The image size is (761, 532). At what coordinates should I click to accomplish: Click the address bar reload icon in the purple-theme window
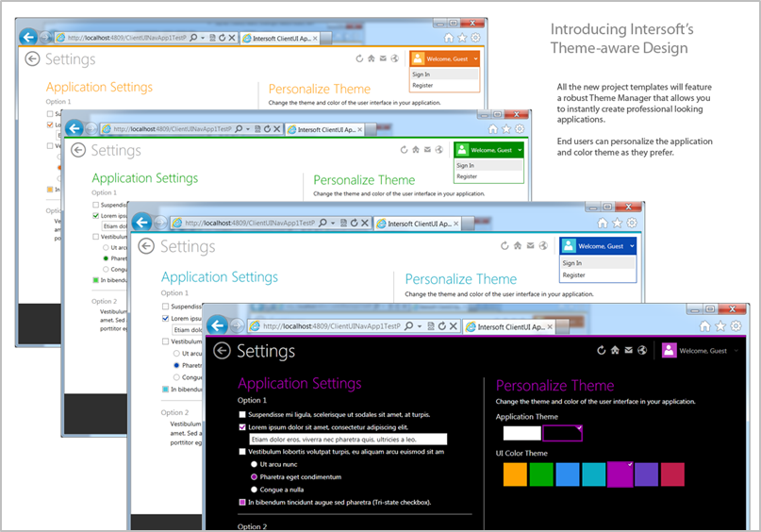point(441,326)
